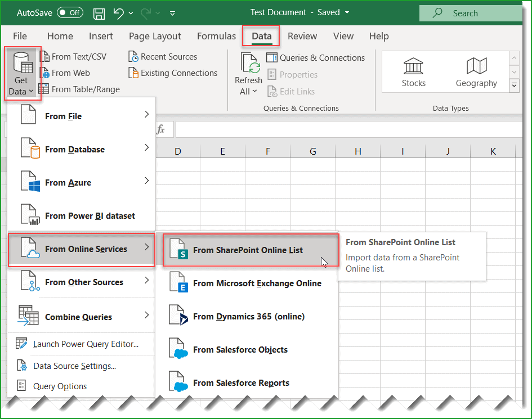Open Query Options
Screen dimensions: 532x419
(x=82, y=386)
